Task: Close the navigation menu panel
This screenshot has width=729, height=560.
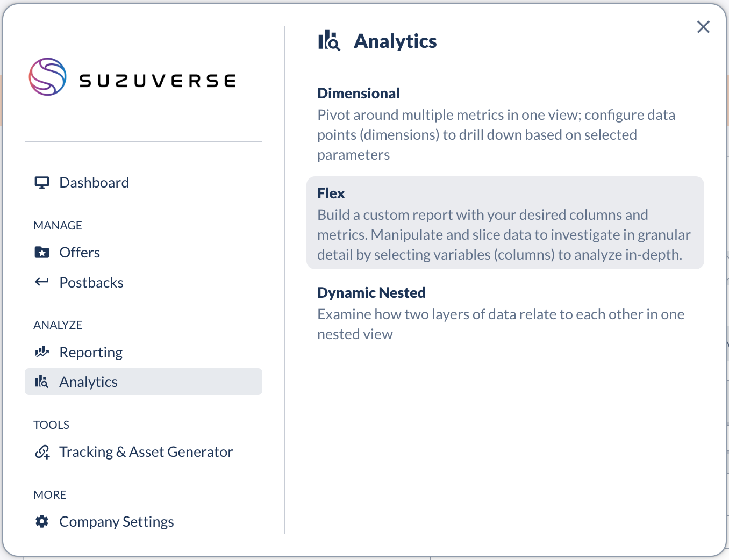Action: point(703,27)
